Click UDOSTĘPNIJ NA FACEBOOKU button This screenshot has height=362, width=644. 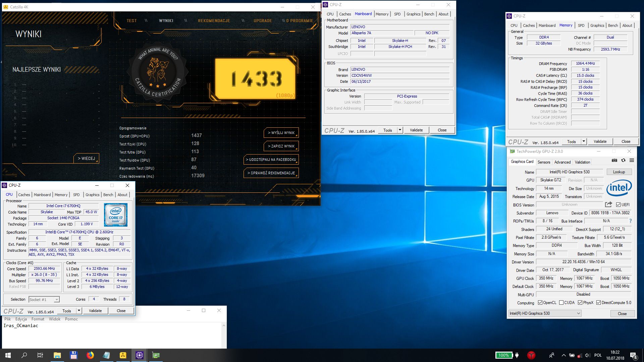click(271, 160)
